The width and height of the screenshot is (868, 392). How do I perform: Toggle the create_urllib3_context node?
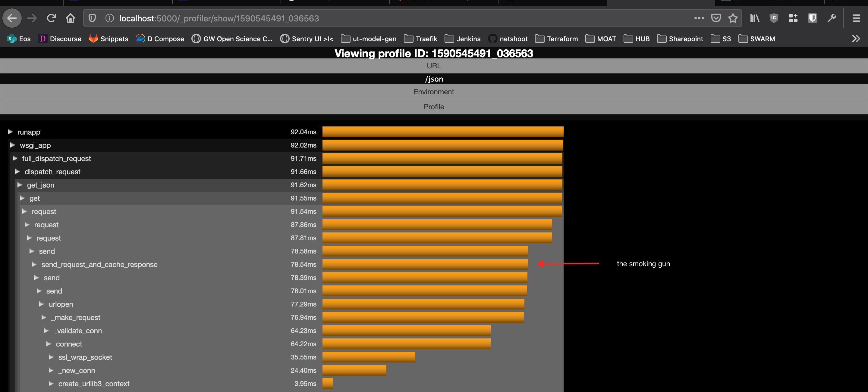[51, 383]
